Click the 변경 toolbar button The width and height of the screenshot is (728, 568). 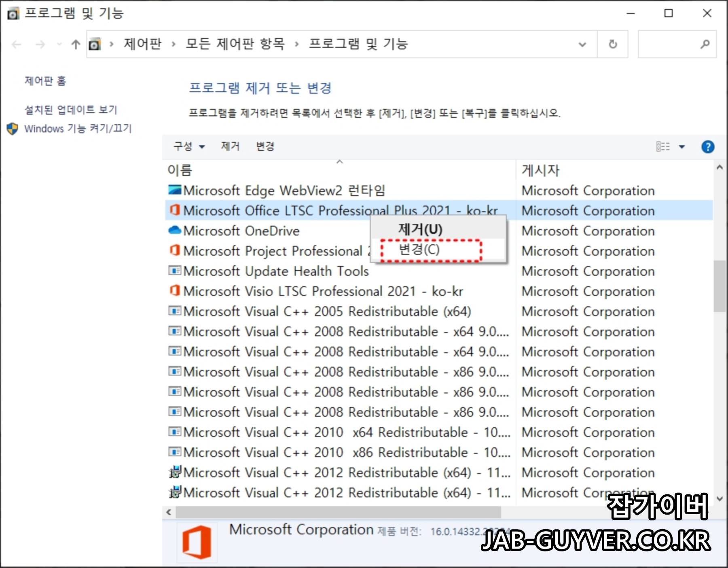(265, 146)
